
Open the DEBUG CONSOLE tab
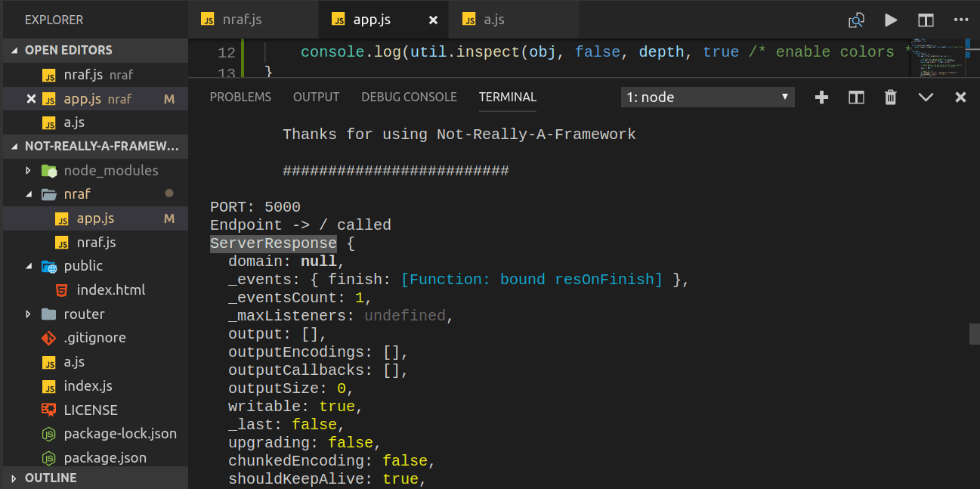[x=409, y=97]
